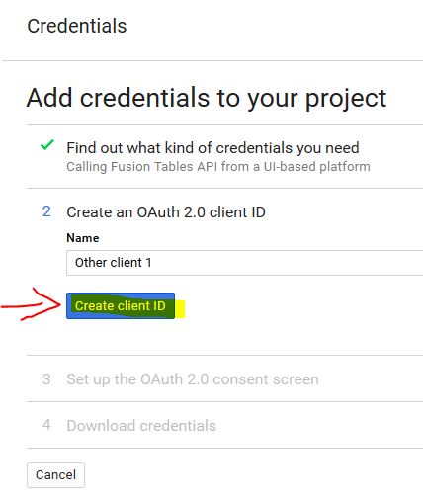Select the step 3 number indicator
This screenshot has width=423, height=504.
(x=46, y=379)
